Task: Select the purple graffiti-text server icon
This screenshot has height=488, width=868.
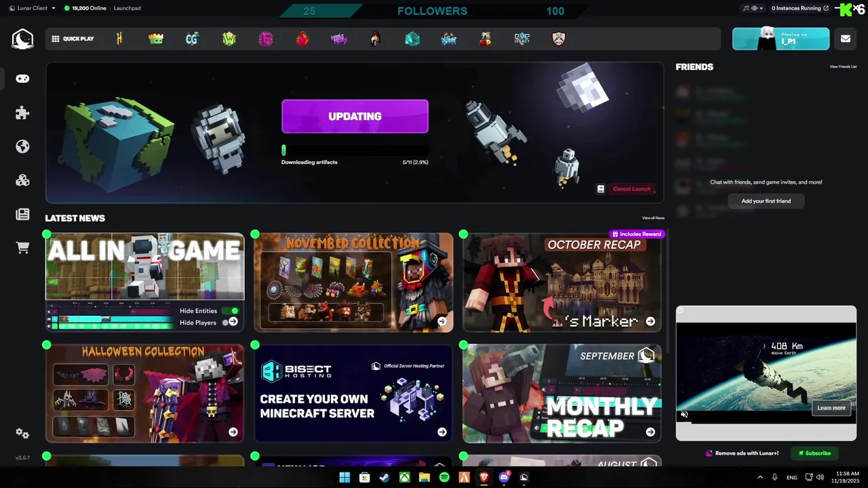Action: point(339,39)
